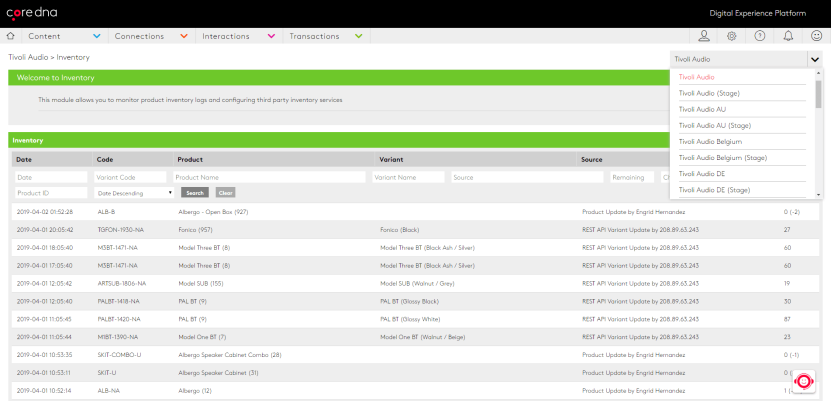Click the Variant Name filter field
Screen dimensions: 831x401
(408, 177)
